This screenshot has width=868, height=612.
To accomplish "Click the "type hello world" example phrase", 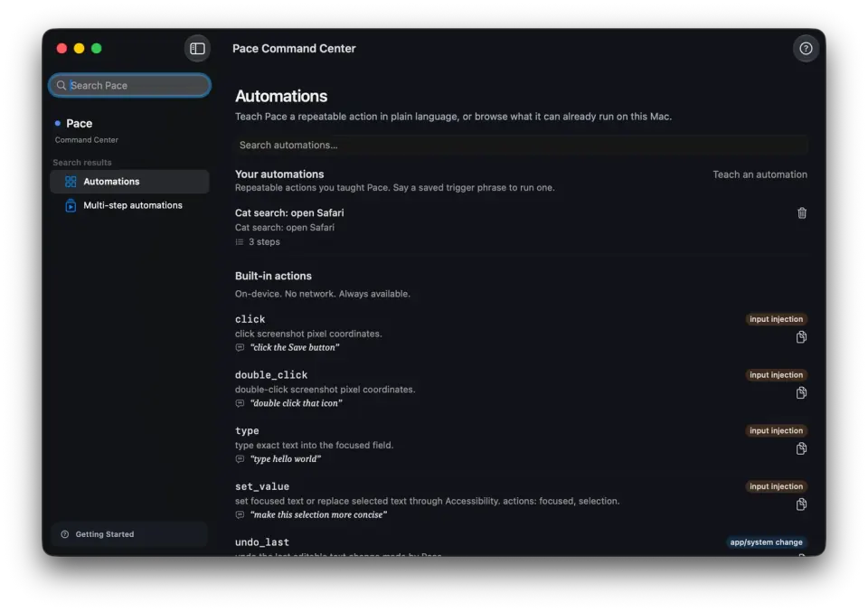I will pos(286,459).
